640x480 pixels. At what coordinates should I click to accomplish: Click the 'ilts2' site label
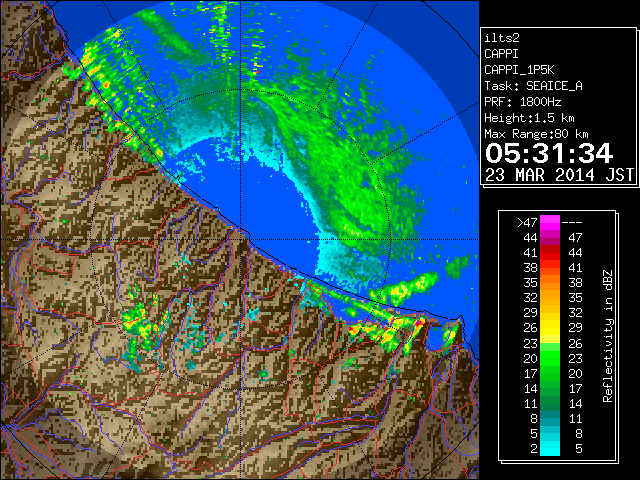click(x=502, y=38)
